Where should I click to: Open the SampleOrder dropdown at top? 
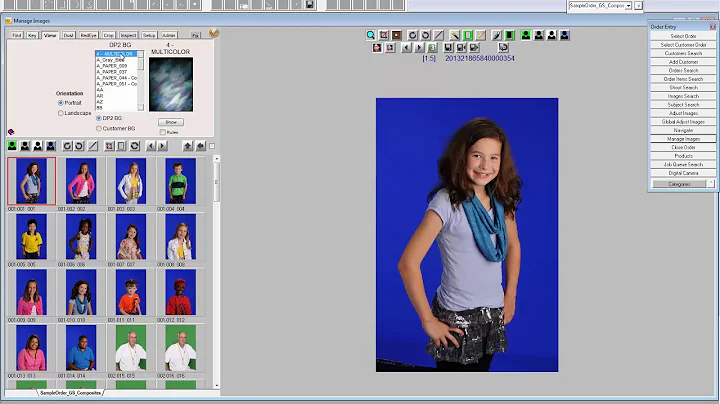[628, 6]
